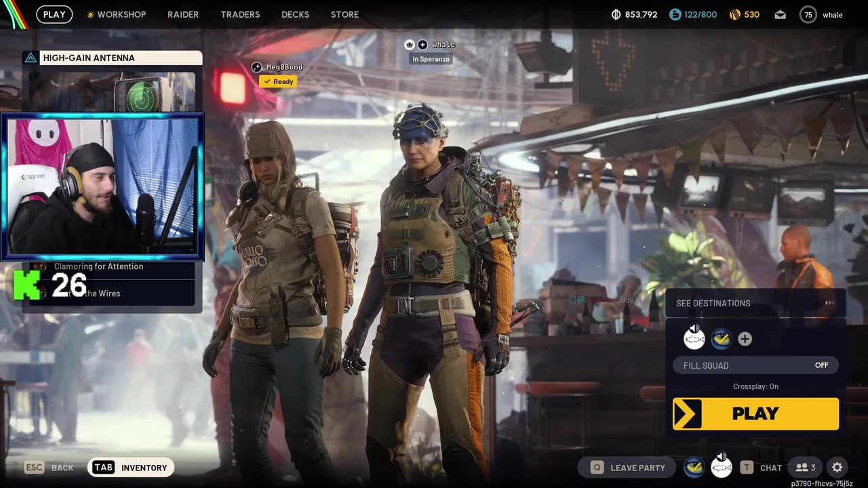Click the Crossplay: On label
This screenshot has width=868, height=488.
point(755,386)
